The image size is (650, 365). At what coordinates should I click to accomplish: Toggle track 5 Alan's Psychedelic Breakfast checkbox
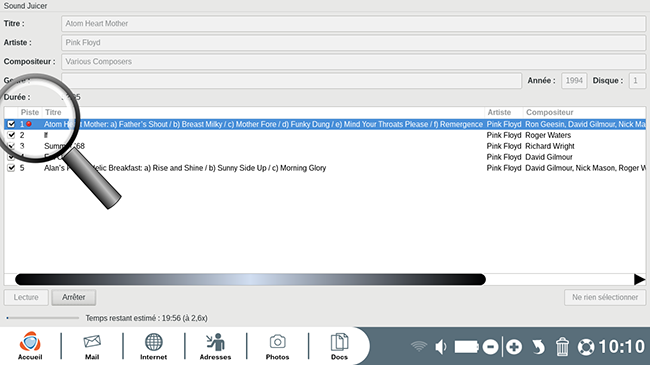tap(12, 168)
